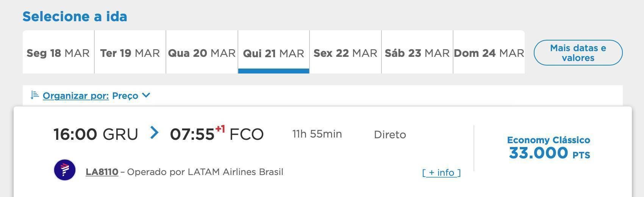Click the Direto flight stops label

(390, 134)
